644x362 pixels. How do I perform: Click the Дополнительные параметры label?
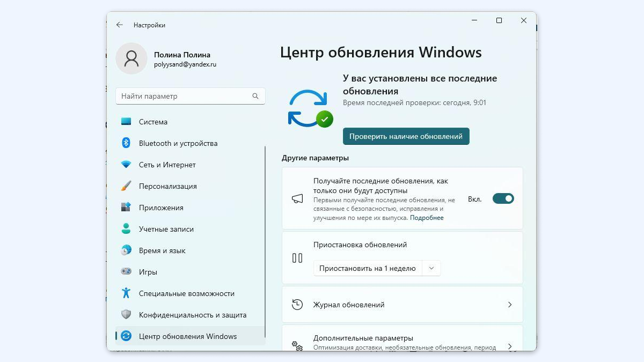(x=363, y=338)
